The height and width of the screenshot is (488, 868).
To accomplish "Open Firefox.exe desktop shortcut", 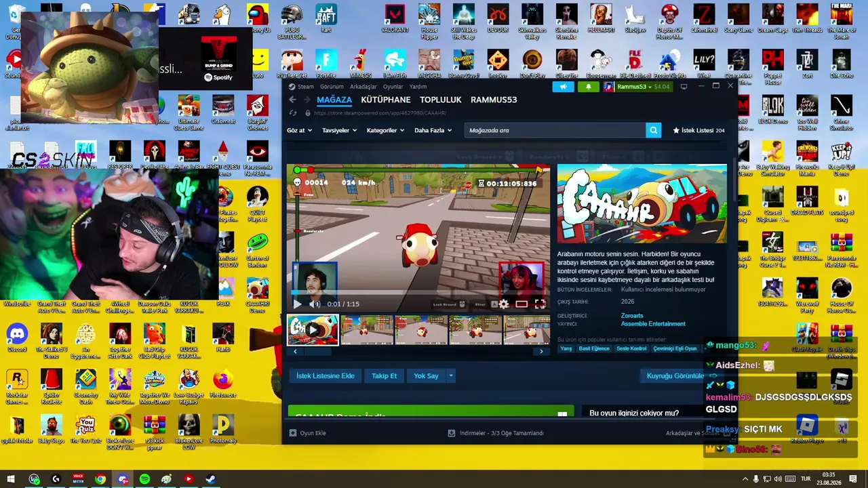I will point(223,384).
